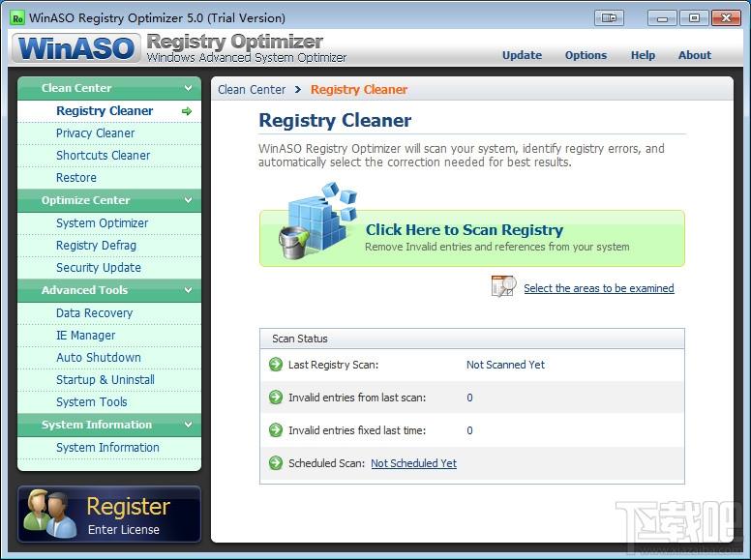
Task: Open the Help menu
Action: pyautogui.click(x=643, y=55)
